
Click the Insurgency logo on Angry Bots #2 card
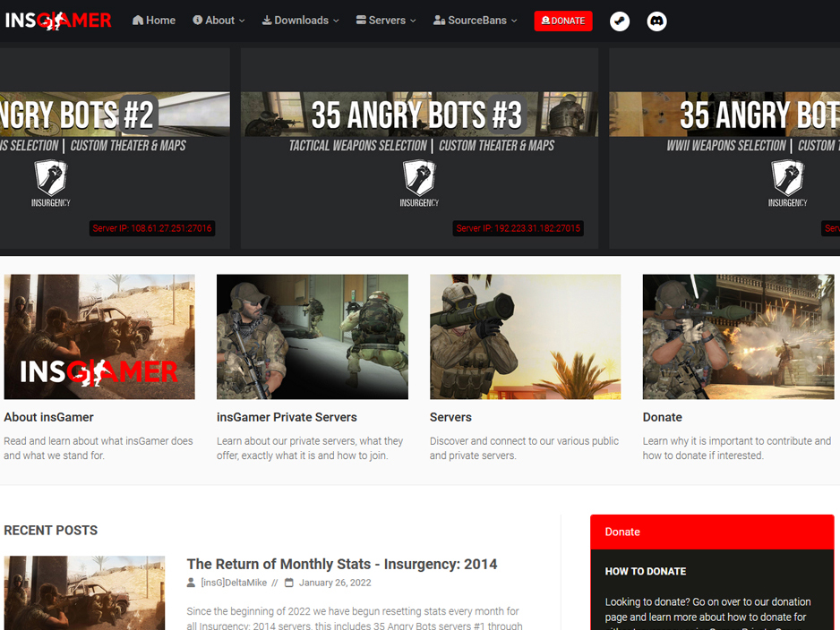pos(51,183)
